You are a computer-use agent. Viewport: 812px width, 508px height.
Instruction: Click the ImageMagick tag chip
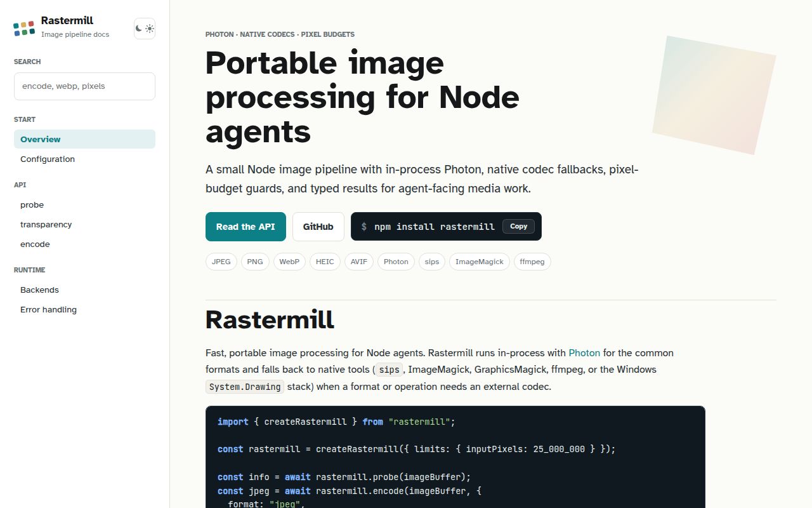480,262
